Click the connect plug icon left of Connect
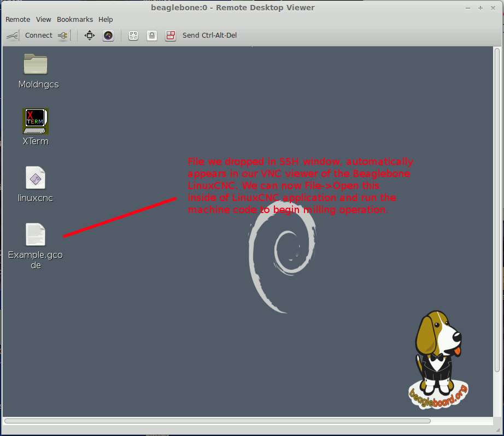Image resolution: width=504 pixels, height=436 pixels. 13,36
